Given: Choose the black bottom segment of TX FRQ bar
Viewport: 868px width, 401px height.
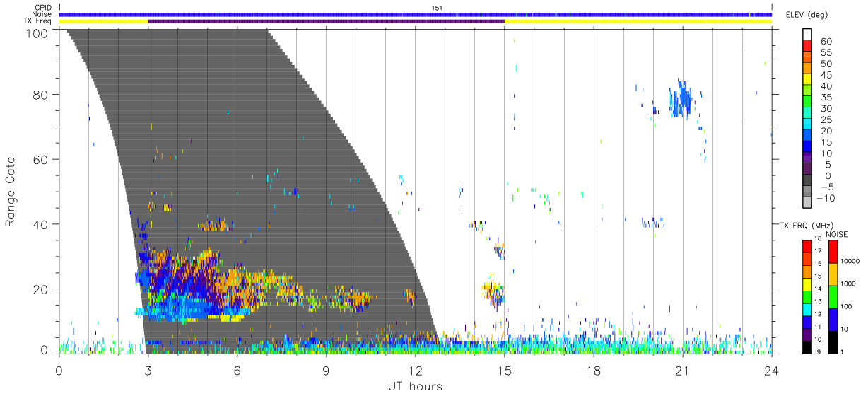Looking at the screenshot, I should tap(807, 346).
